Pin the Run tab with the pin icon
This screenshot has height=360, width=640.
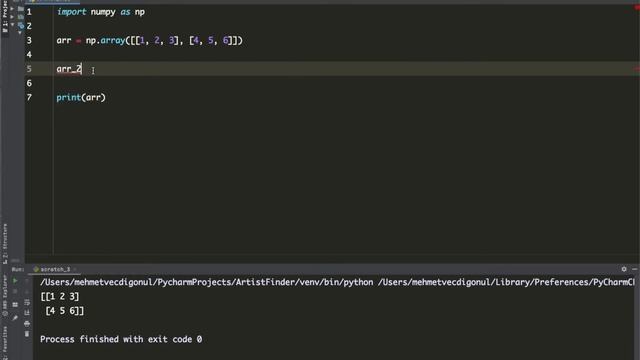coord(15,318)
